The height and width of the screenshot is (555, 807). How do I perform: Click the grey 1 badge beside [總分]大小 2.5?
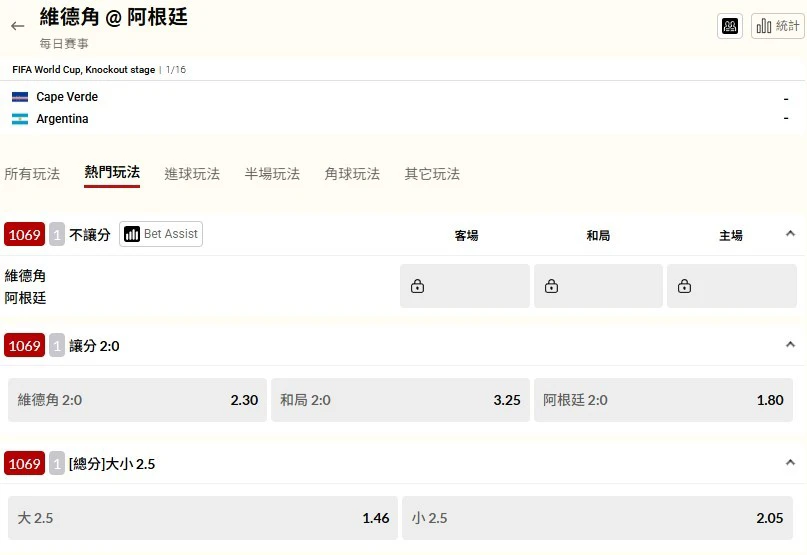(57, 463)
